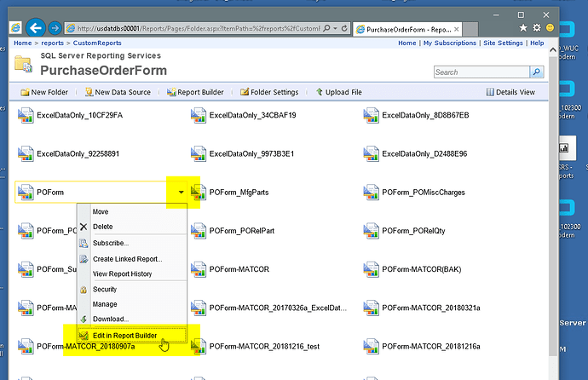Open the address bar autocomplete dropdown arrow

[335, 28]
